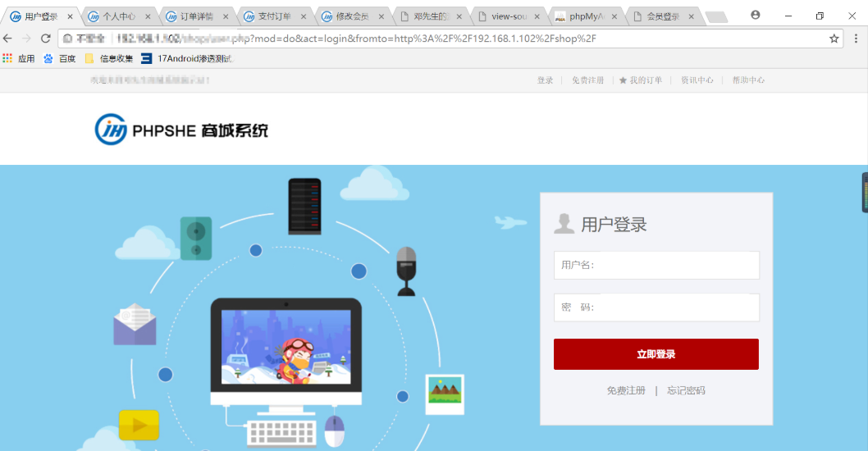Image resolution: width=868 pixels, height=451 pixels.
Task: Open the 邓先生的 browser tab
Action: coord(430,16)
